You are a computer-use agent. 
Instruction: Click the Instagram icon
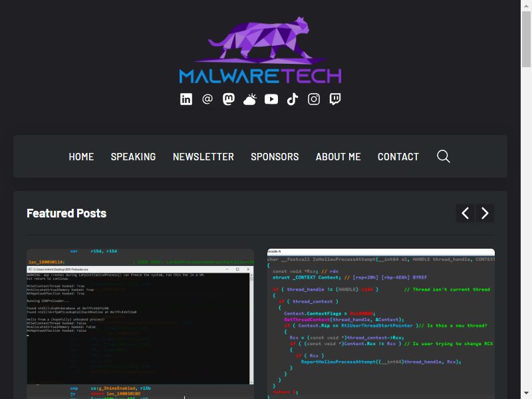(x=314, y=99)
